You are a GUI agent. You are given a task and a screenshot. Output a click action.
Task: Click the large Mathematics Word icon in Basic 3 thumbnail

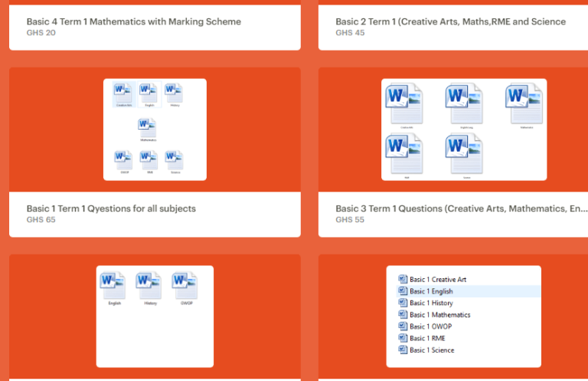pyautogui.click(x=524, y=106)
